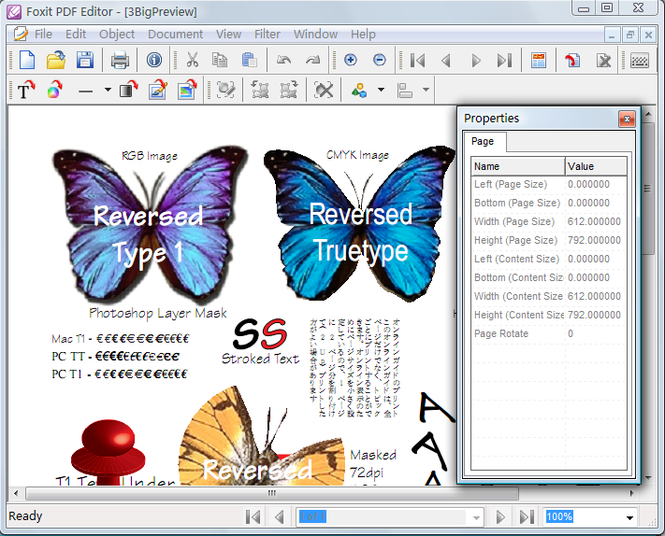
Task: Click the align objects icon
Action: (x=405, y=90)
